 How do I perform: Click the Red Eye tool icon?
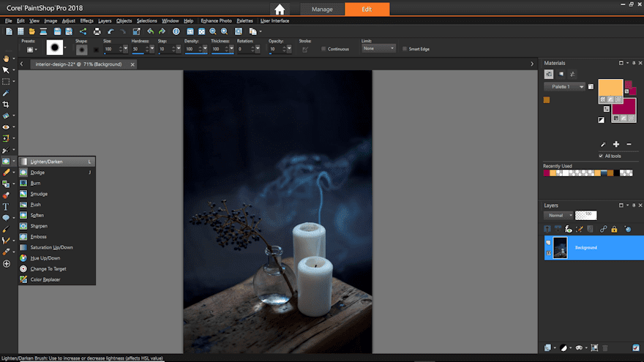6,127
